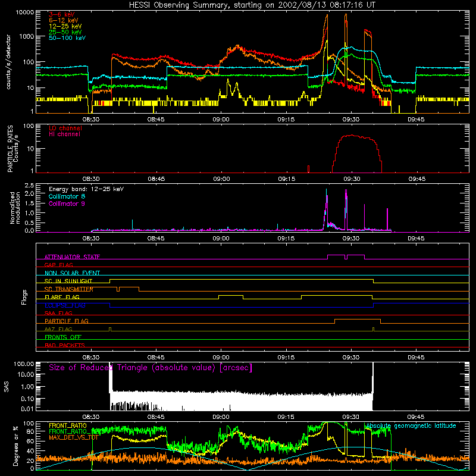This screenshot has width=476, height=476.
Task: Click the 08:45 tick under the Flags panel
Action: [156, 358]
